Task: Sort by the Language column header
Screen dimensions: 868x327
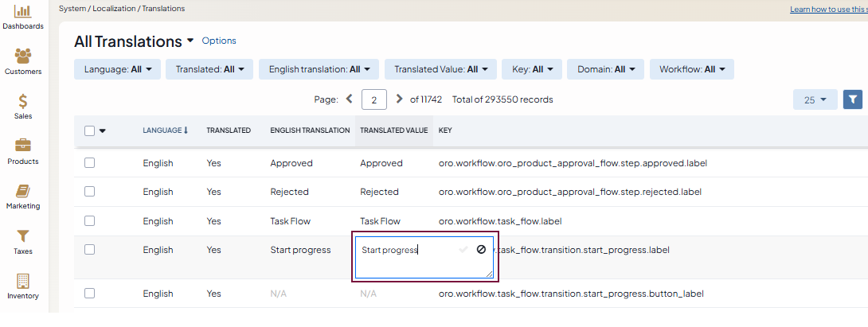Action: [x=165, y=130]
